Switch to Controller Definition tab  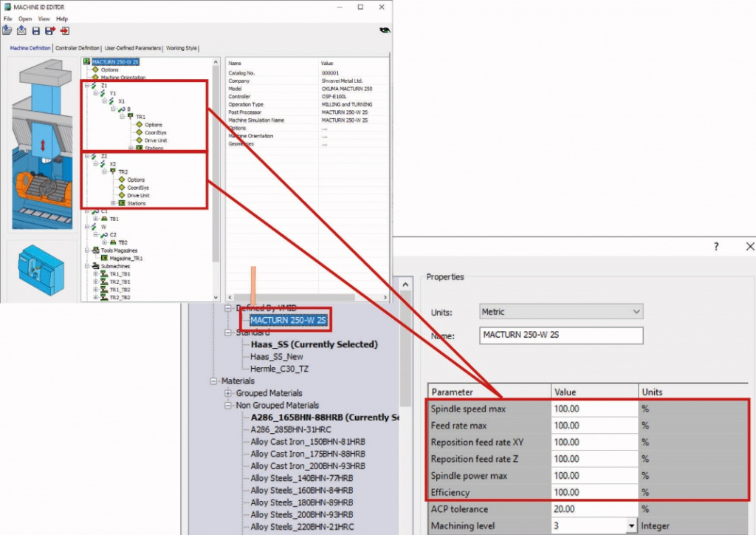click(x=77, y=48)
